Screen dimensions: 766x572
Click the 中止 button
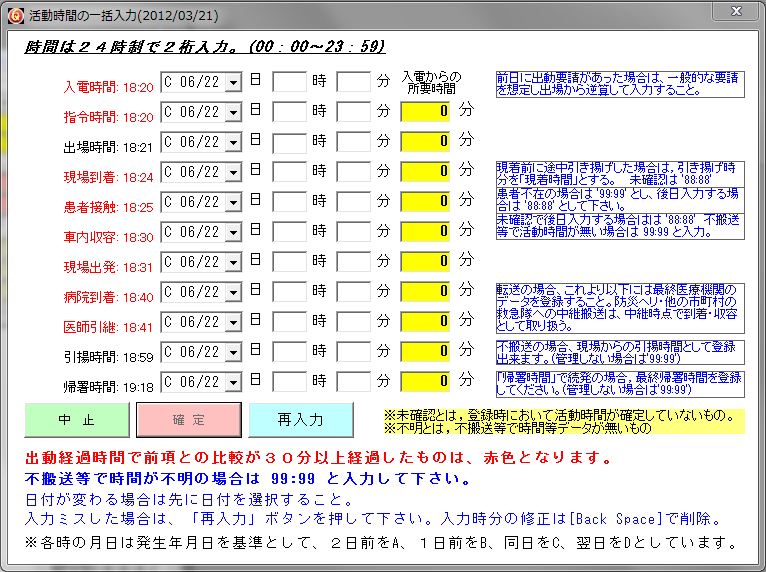(77, 420)
